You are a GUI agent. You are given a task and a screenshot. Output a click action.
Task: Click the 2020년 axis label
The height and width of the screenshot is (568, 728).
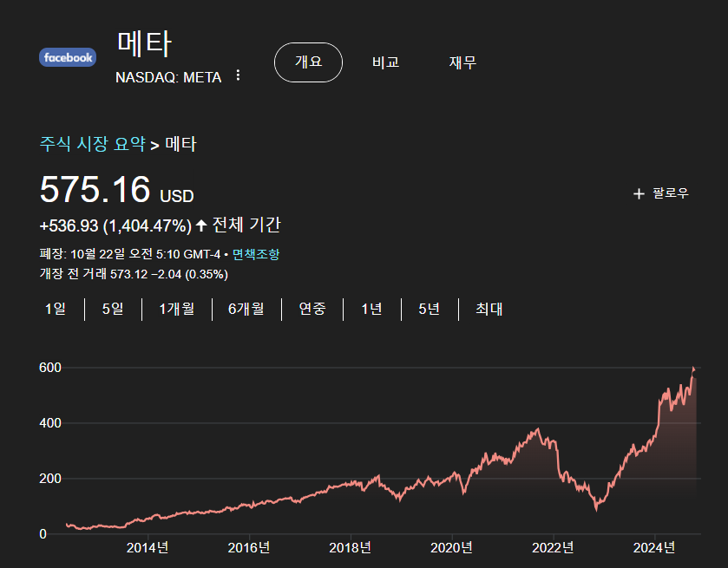[x=452, y=548]
